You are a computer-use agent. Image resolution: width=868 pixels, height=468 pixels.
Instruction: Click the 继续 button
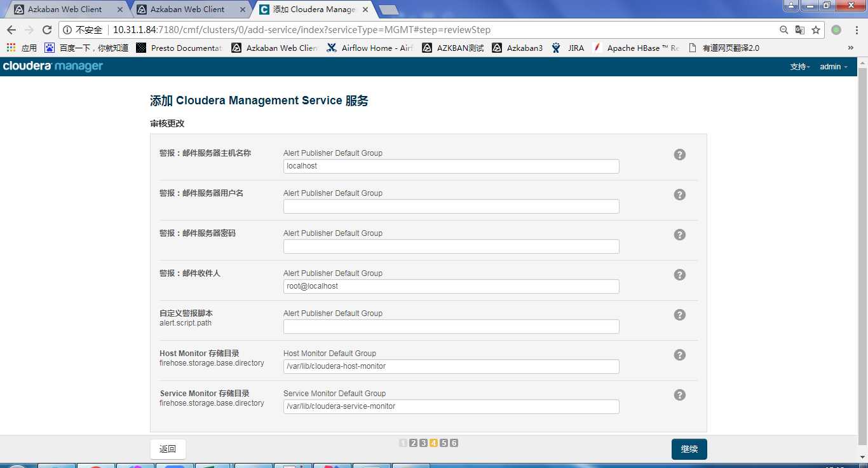click(x=689, y=449)
